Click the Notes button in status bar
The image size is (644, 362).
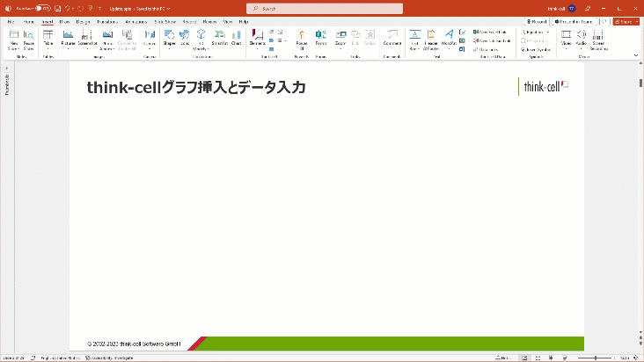(503, 358)
